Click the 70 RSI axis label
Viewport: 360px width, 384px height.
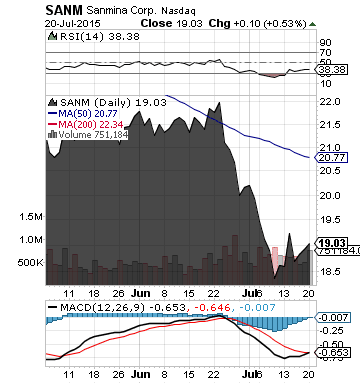325,52
